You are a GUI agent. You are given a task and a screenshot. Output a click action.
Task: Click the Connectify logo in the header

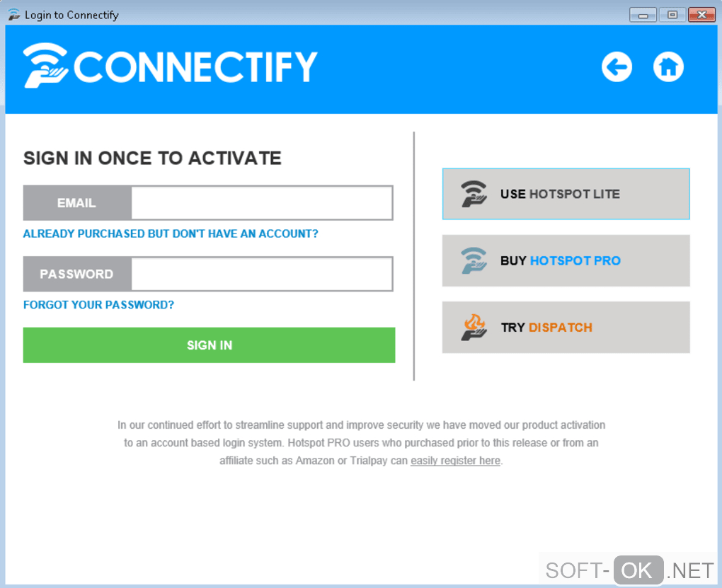[x=171, y=65]
